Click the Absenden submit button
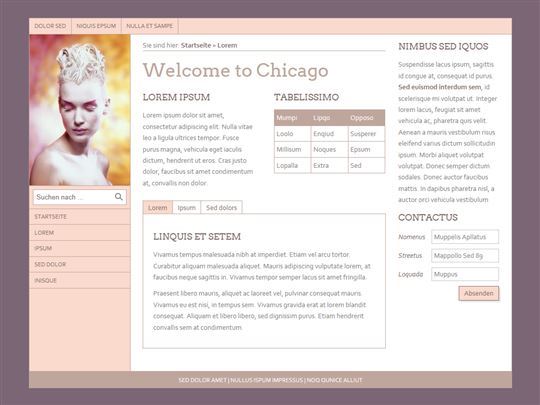 click(x=479, y=293)
